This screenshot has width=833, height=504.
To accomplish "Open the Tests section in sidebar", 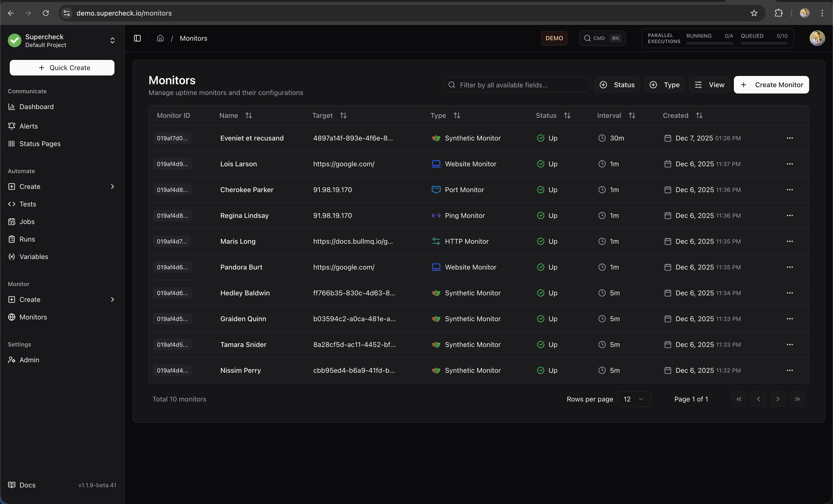I will 28,204.
